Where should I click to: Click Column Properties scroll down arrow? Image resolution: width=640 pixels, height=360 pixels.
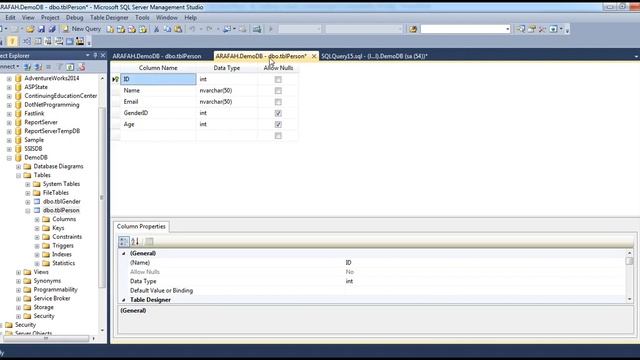(x=630, y=299)
